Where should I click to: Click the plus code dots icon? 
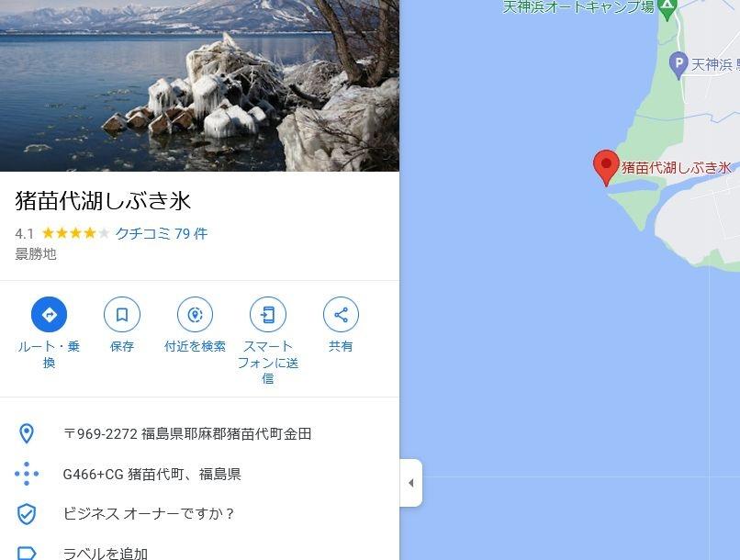27,474
